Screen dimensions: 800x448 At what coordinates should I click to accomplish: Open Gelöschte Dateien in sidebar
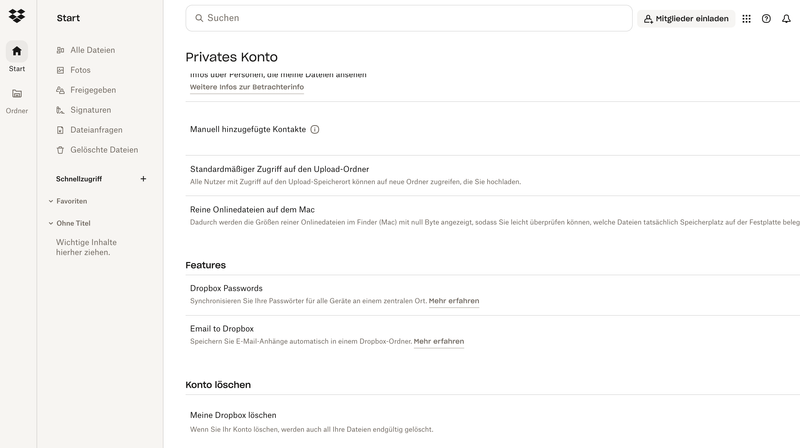pyautogui.click(x=104, y=150)
